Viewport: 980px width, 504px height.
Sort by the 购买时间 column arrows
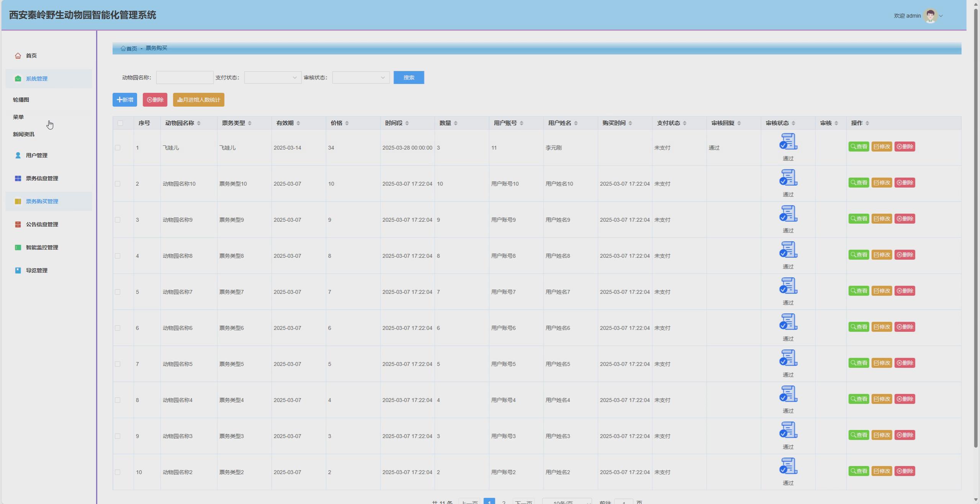click(630, 123)
